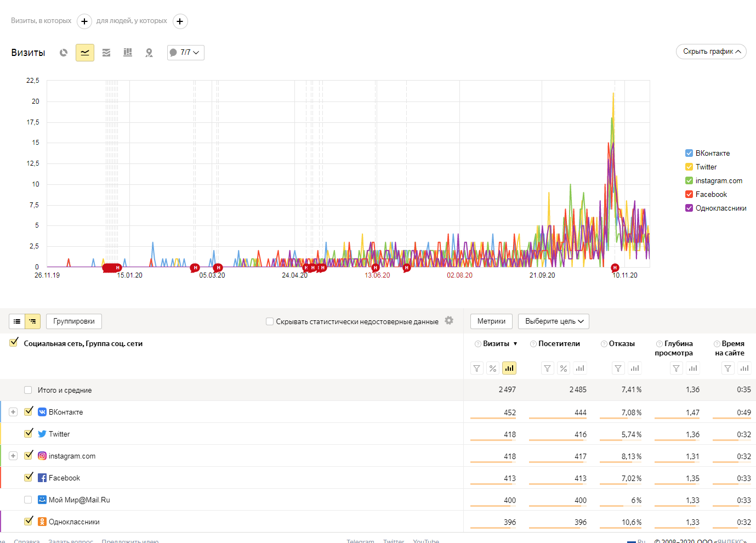Uncheck the Twitter table row

(29, 433)
